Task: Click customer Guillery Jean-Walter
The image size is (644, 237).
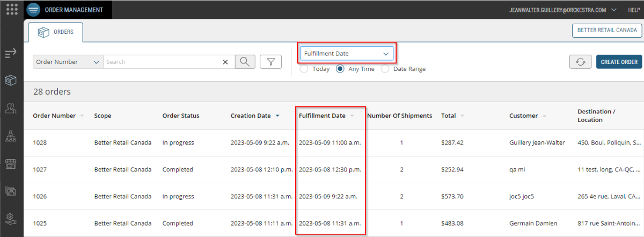Action: point(537,142)
